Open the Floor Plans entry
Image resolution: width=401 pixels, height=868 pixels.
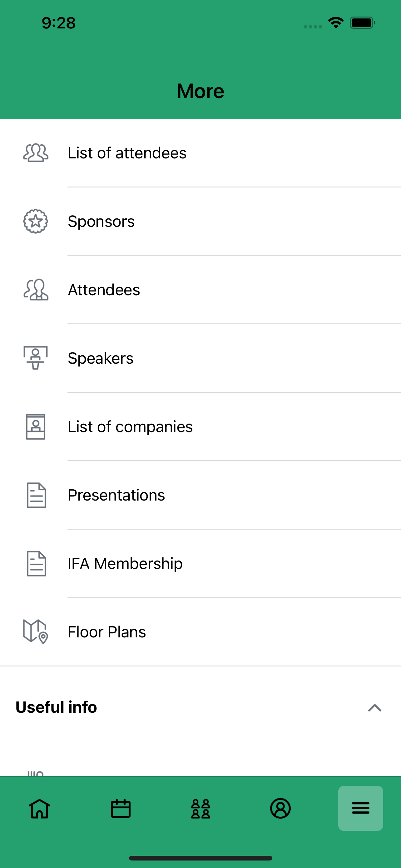tap(201, 632)
